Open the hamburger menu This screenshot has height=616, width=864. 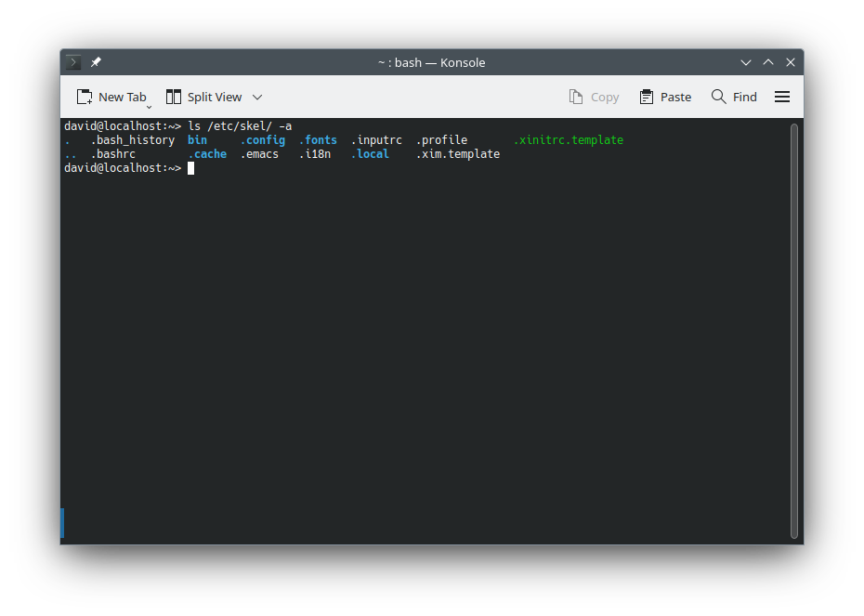tap(782, 97)
